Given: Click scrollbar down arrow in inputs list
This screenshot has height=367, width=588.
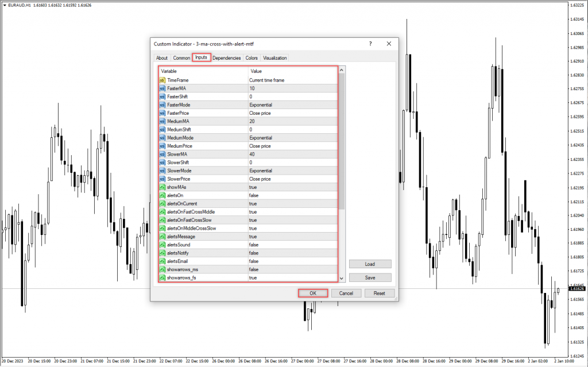Looking at the screenshot, I should (x=342, y=278).
